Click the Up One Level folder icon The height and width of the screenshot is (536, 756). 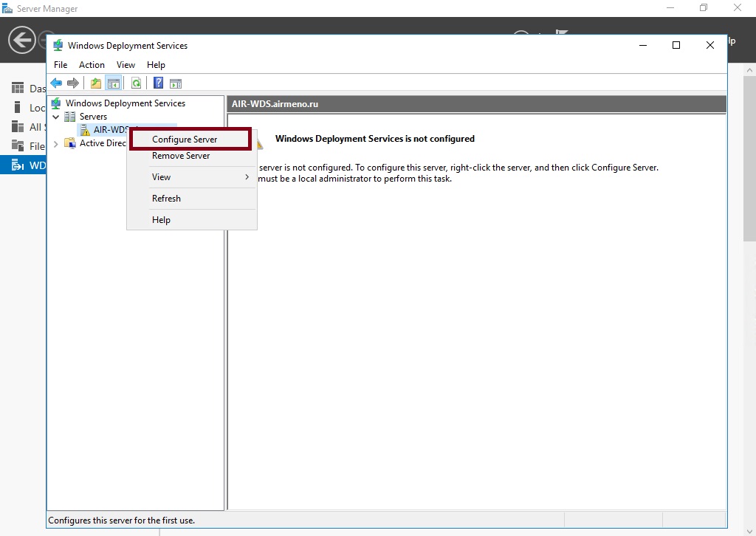click(96, 83)
